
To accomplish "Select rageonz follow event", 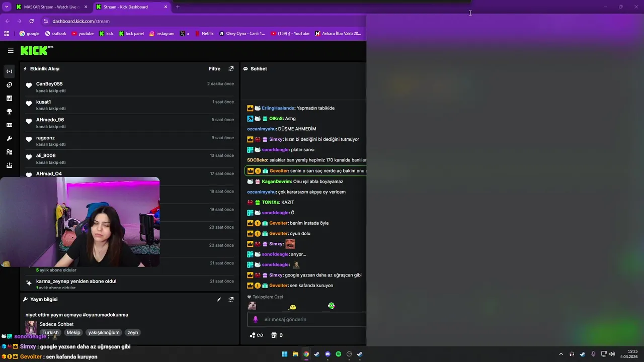I will tap(130, 141).
